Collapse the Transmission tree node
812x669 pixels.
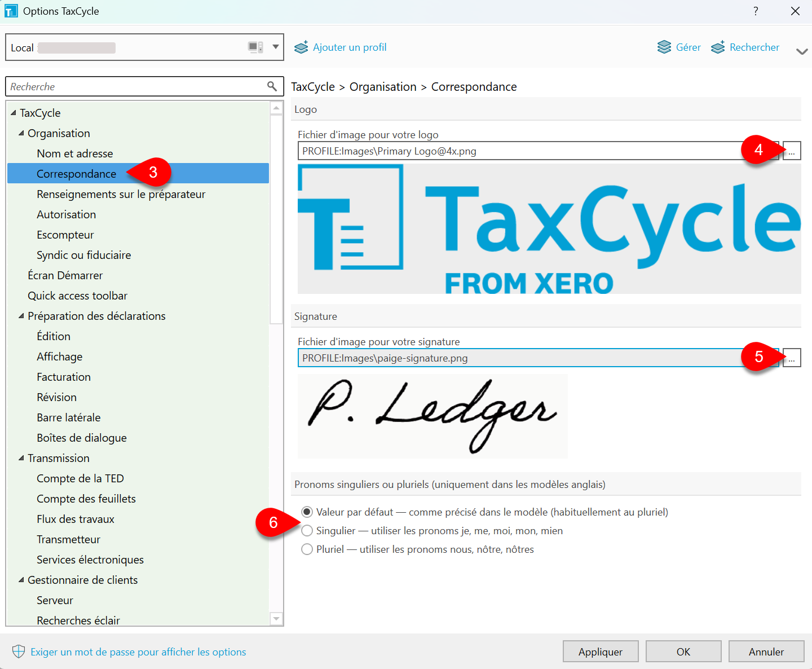click(21, 458)
